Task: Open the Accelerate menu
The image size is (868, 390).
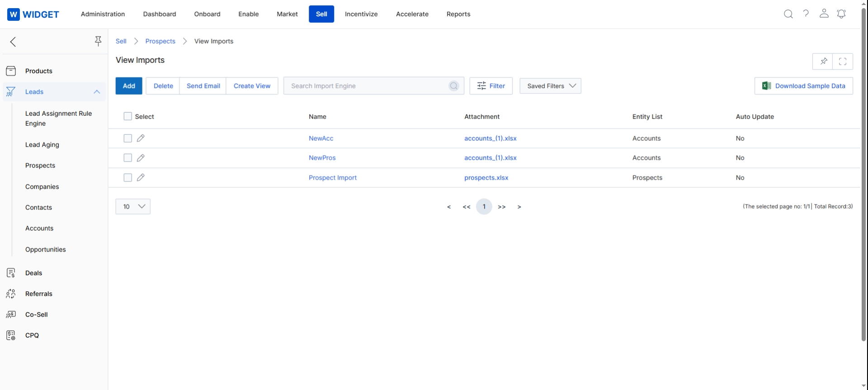Action: pos(412,14)
